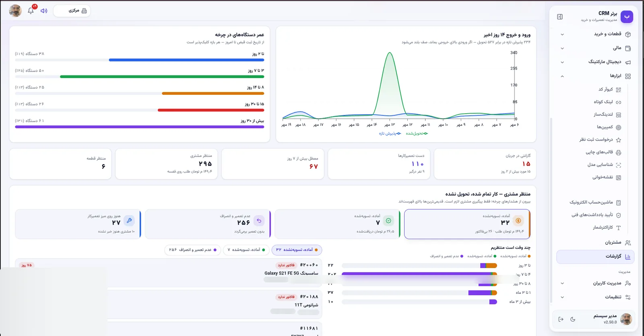Image resolution: width=644 pixels, height=336 pixels.
Task: Open تأیید یادداشت‌های فنی shield icon
Action: click(618, 215)
